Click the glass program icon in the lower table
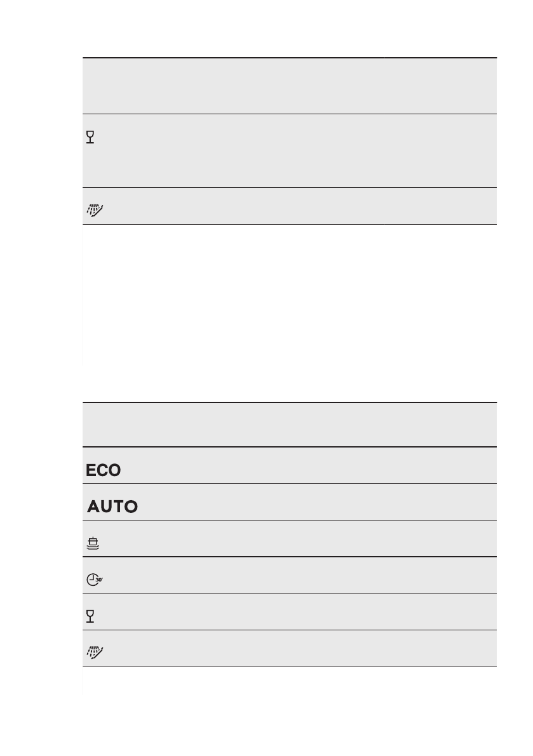This screenshot has height=756, width=533. tap(90, 616)
